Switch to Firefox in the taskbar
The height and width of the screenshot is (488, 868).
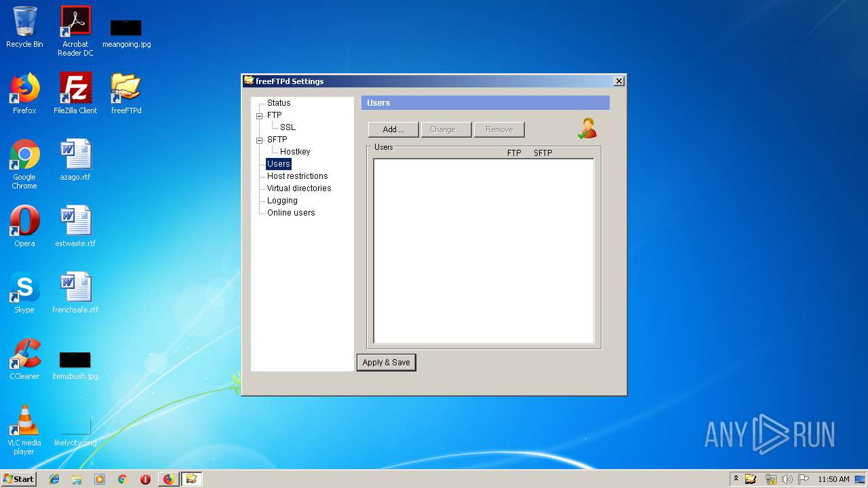[168, 479]
